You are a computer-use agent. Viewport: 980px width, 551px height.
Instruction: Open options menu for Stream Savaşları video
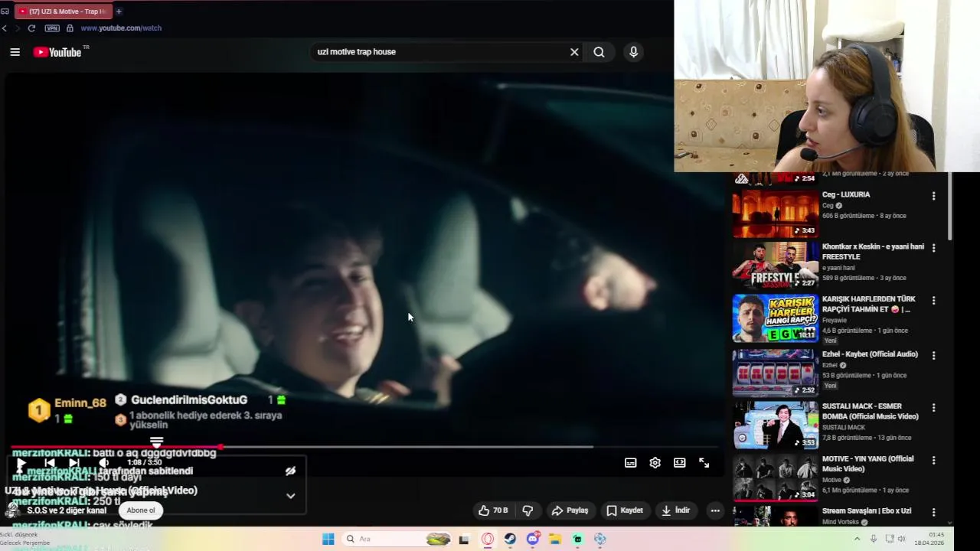[933, 512]
